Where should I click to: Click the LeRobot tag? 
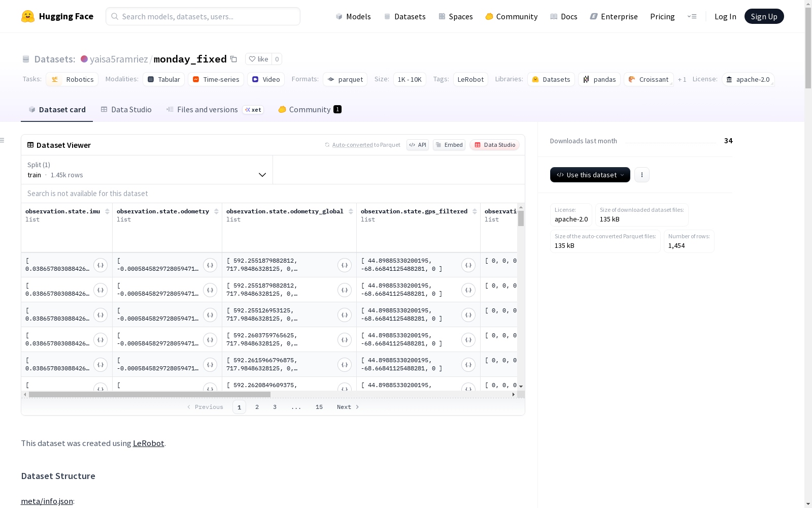coord(470,79)
